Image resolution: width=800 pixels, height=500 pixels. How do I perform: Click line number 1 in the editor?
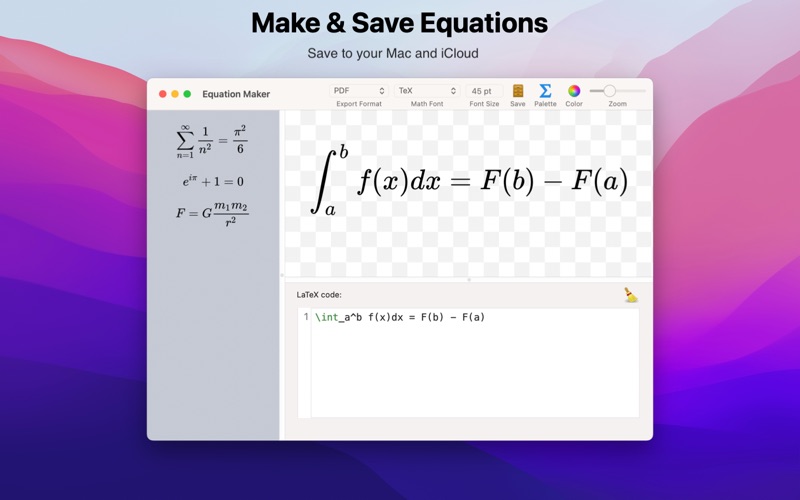coord(306,317)
